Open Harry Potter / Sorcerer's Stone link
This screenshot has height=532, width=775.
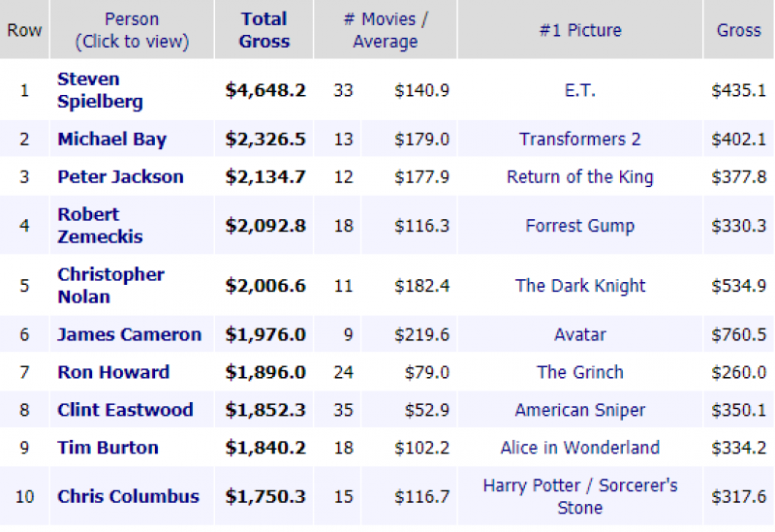pos(579,496)
